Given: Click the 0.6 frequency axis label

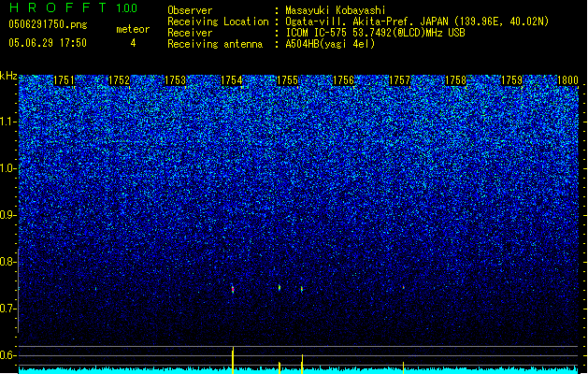Looking at the screenshot, I should coord(8,355).
